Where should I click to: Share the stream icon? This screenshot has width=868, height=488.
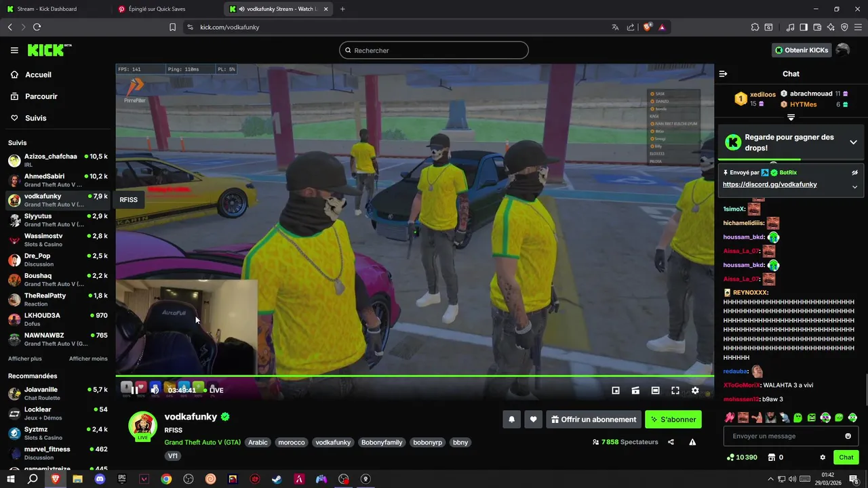pos(671,442)
